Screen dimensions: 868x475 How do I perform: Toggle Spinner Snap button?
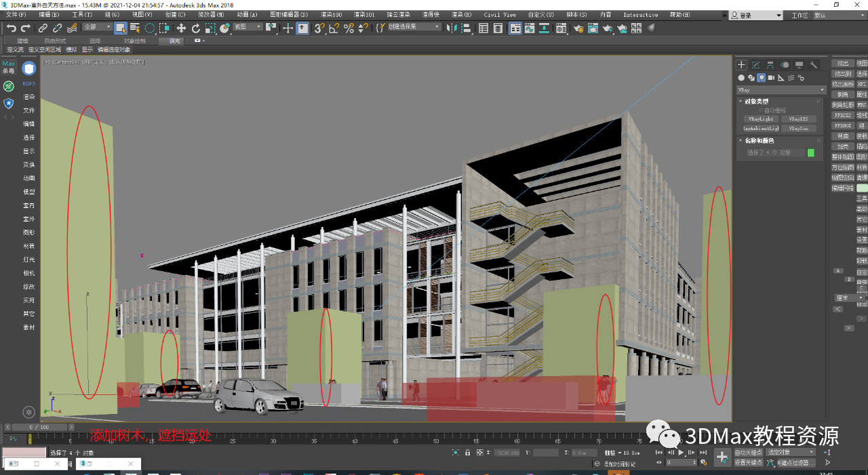point(363,28)
